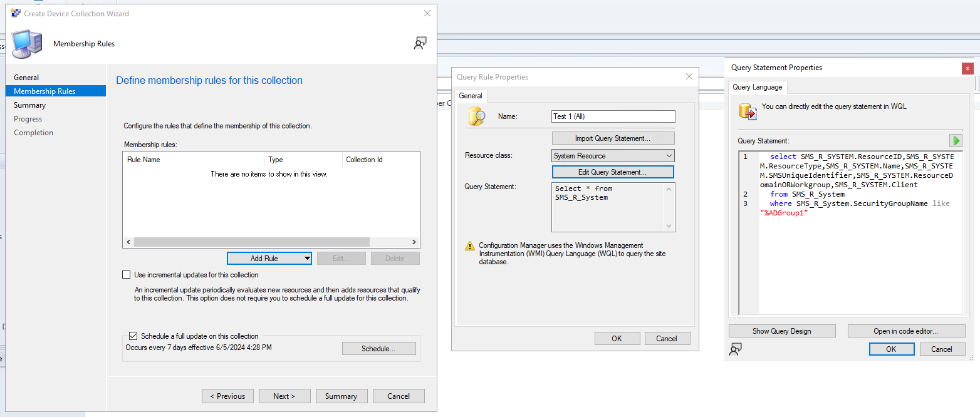This screenshot has height=417, width=980.
Task: Click the feedback icon in the wizard header
Action: click(x=420, y=43)
